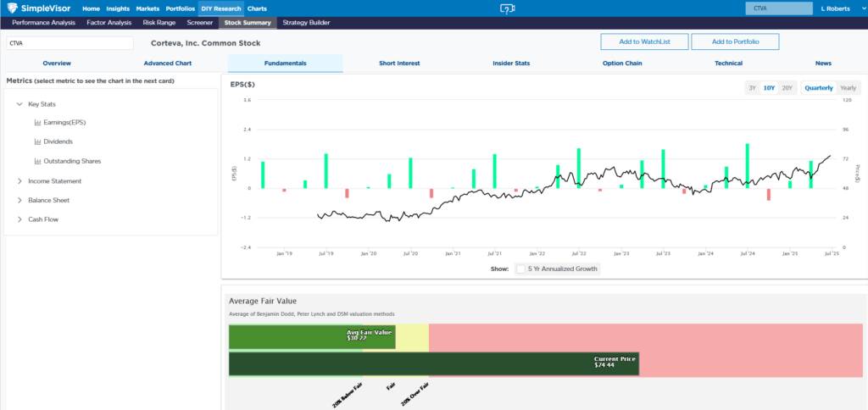Open the Short Interest tab
The width and height of the screenshot is (868, 410).
pos(399,64)
